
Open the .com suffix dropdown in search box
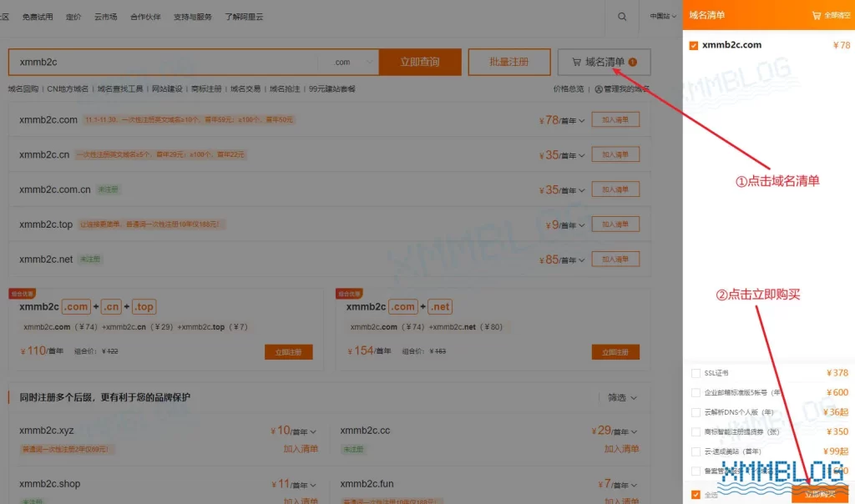pos(353,62)
